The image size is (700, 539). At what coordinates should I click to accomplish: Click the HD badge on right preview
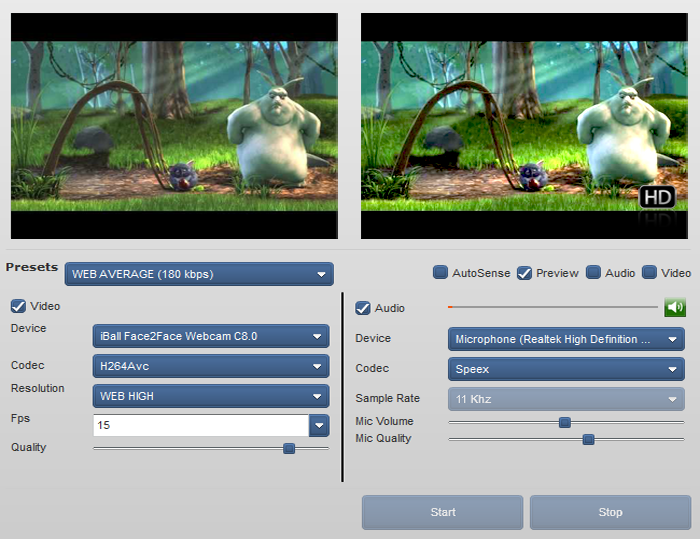[x=657, y=197]
